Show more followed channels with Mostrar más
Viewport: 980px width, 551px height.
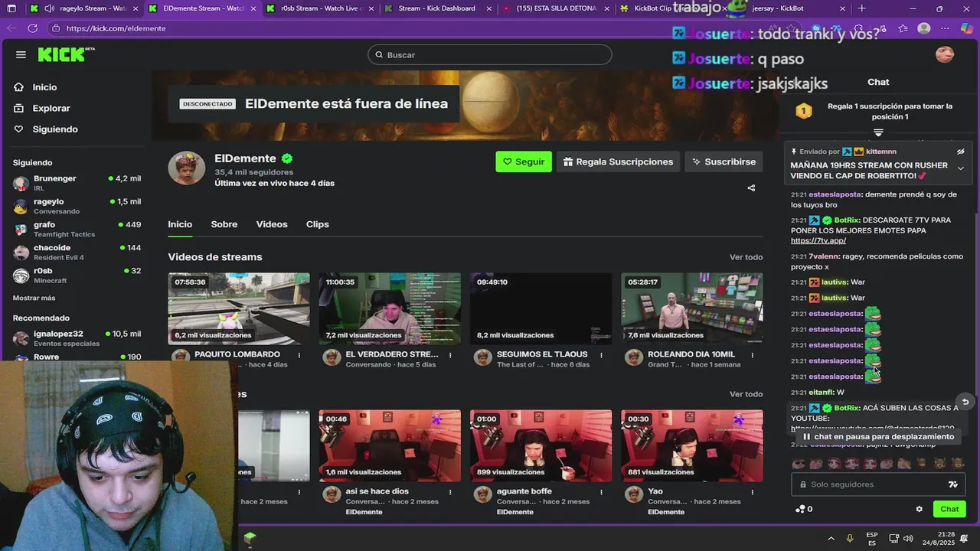pos(34,298)
